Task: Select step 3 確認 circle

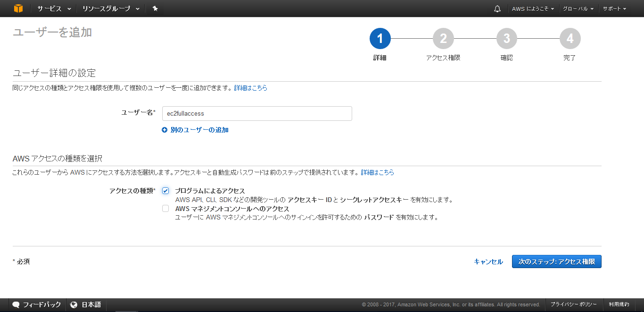Action: click(x=506, y=38)
